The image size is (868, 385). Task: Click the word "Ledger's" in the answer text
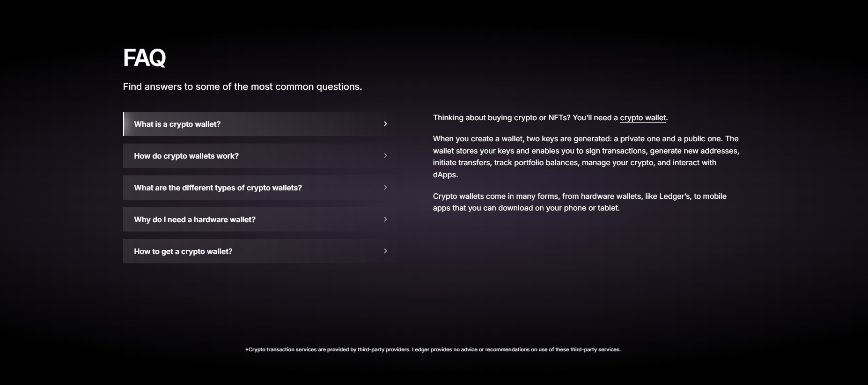[x=674, y=196]
